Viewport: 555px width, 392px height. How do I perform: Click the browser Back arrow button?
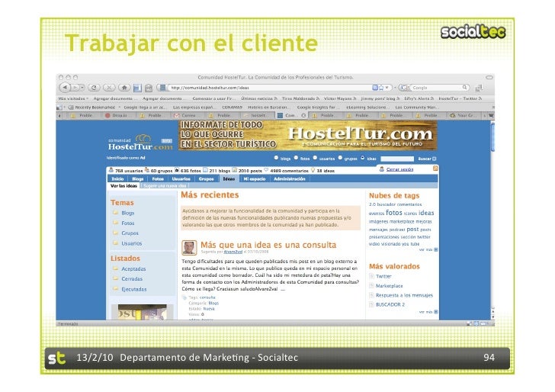pos(65,87)
